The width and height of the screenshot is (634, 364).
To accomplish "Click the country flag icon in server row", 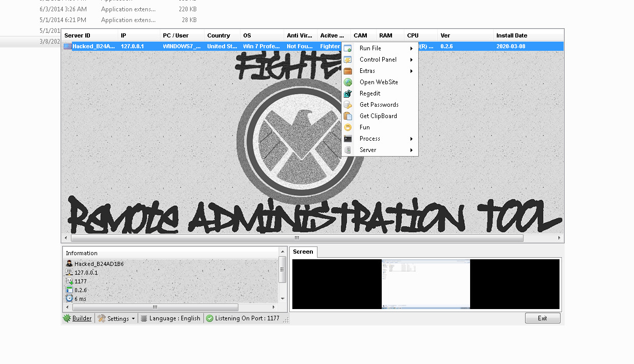I will point(67,46).
